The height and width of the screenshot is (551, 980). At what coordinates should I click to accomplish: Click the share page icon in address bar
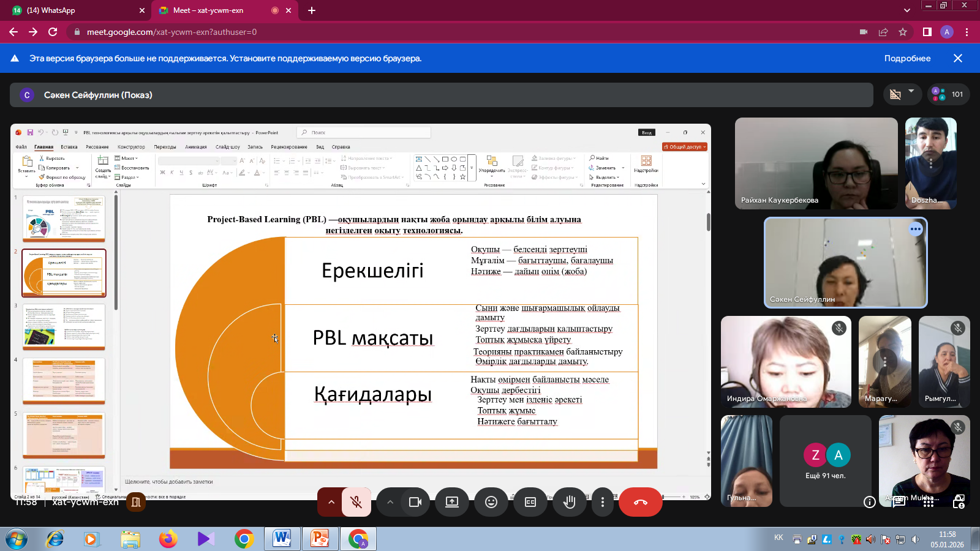(883, 32)
